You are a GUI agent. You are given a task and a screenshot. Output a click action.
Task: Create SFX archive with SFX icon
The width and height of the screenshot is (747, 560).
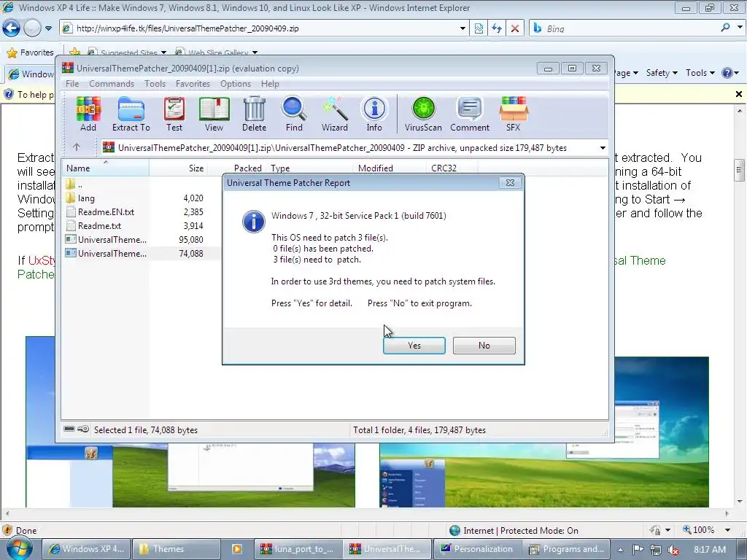(x=513, y=114)
